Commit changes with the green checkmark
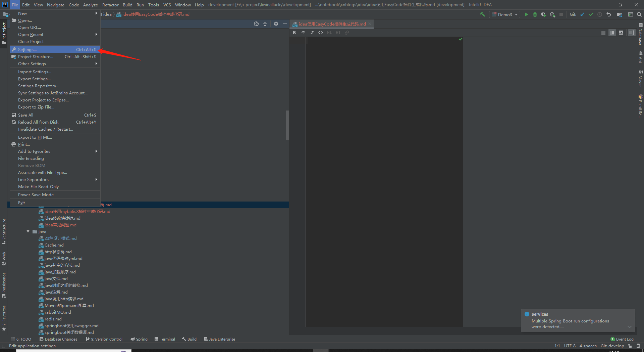Image resolution: width=644 pixels, height=352 pixels. (591, 14)
